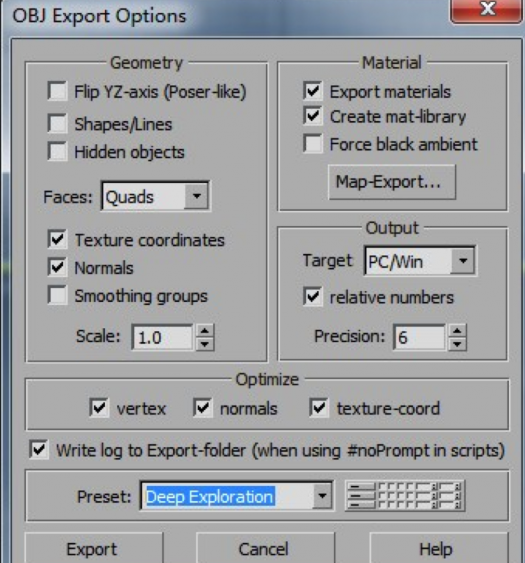Open the Map-Export... dialog

pos(392,182)
